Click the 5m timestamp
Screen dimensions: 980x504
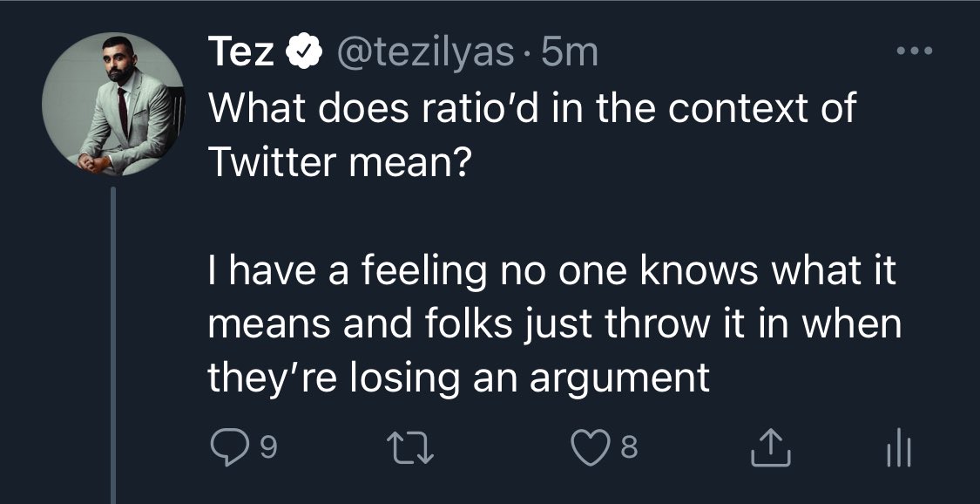pyautogui.click(x=569, y=55)
